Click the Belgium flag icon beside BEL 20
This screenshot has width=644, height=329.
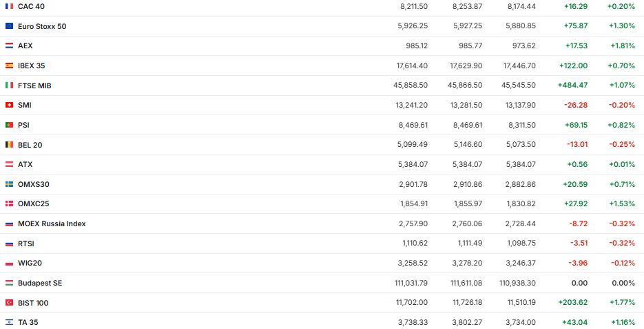click(x=9, y=145)
